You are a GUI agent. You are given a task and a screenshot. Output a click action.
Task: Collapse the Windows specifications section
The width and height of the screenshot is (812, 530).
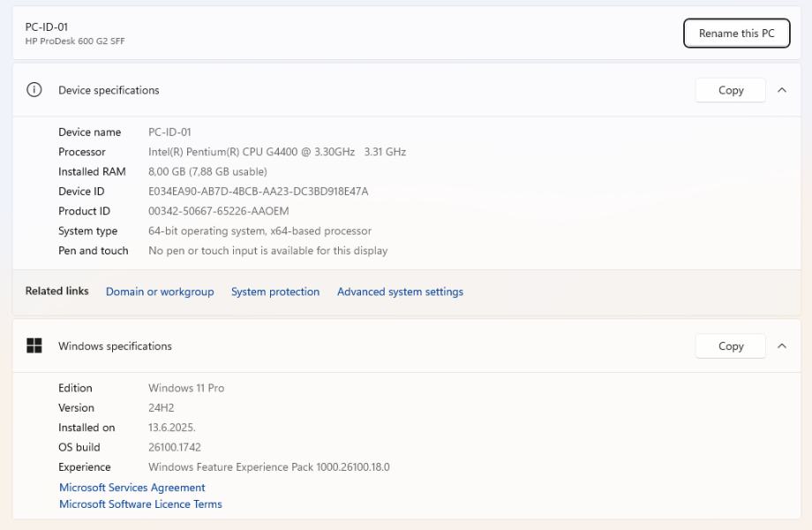(782, 346)
